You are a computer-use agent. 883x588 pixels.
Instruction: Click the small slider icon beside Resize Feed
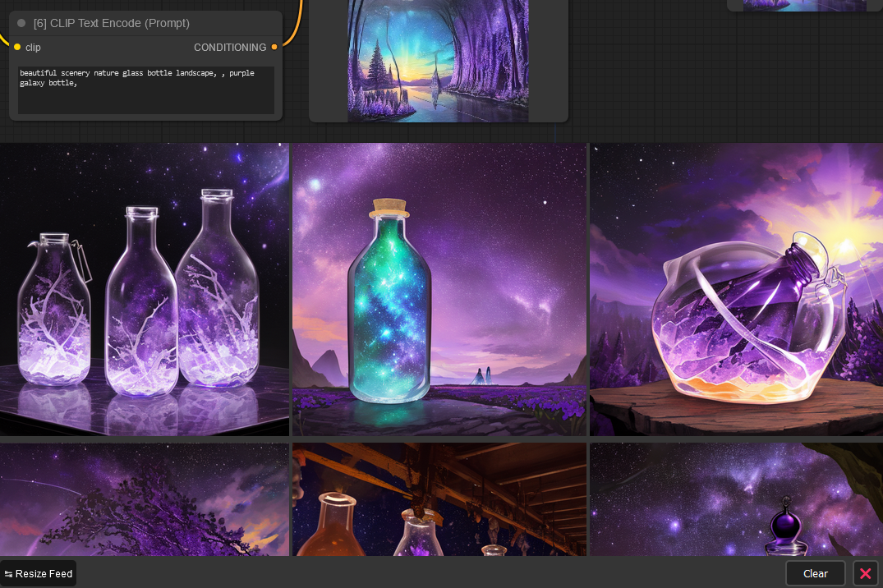point(8,574)
